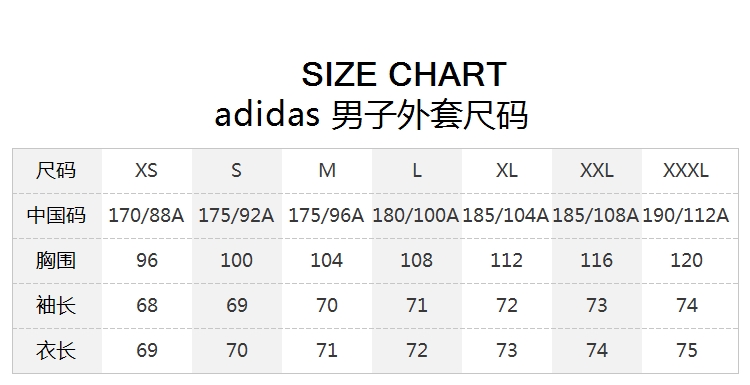
Task: Select sleeve length 72 under XL
Action: click(507, 305)
